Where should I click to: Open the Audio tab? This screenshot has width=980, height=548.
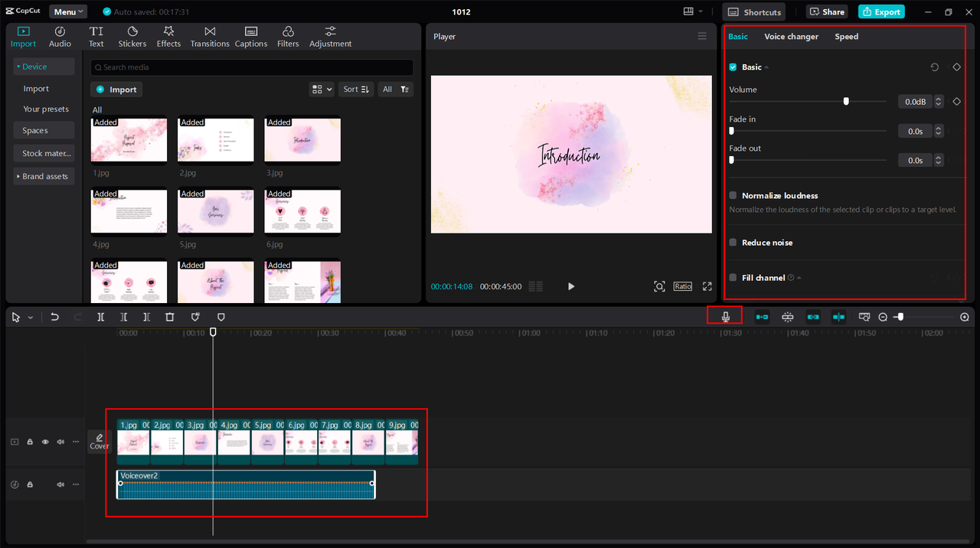pyautogui.click(x=60, y=36)
